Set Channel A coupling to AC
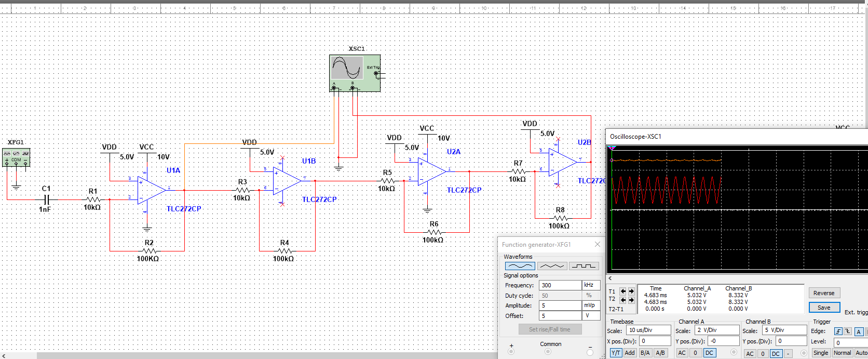This screenshot has width=868, height=359. coord(682,353)
